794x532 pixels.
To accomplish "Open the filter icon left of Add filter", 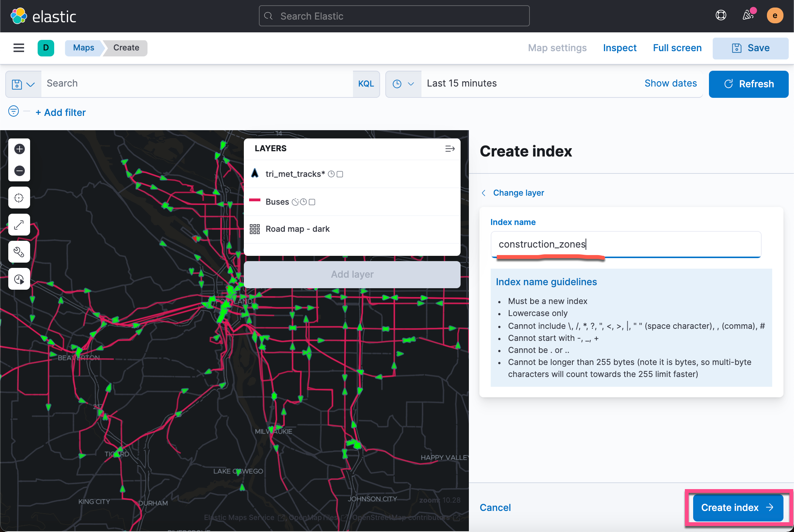I will (x=14, y=111).
